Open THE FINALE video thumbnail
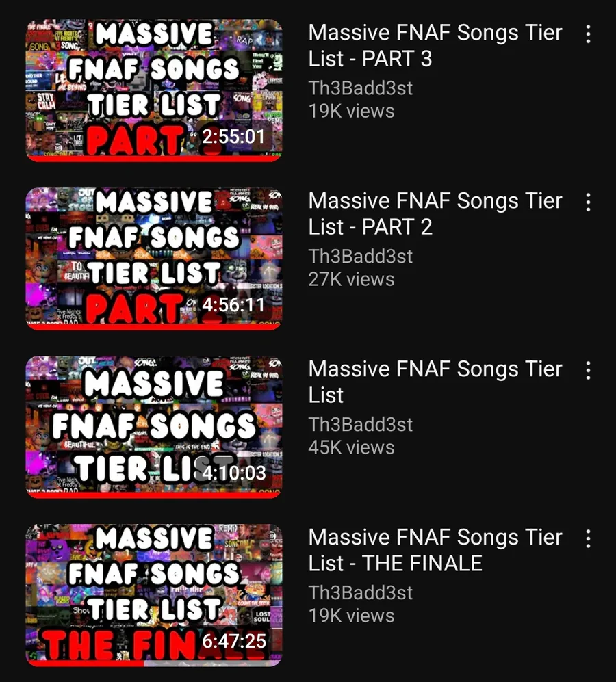Screen dimensions: 616x682 pos(154,595)
